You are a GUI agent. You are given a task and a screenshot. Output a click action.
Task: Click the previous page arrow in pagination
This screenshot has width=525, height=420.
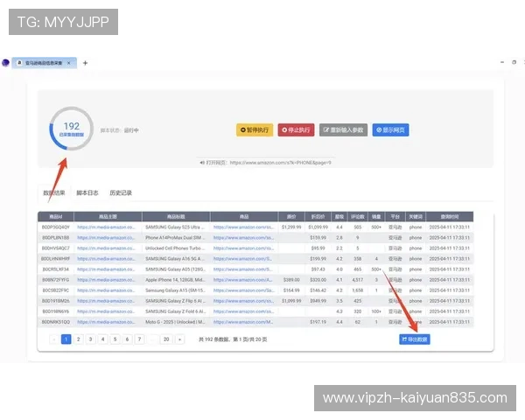53,339
